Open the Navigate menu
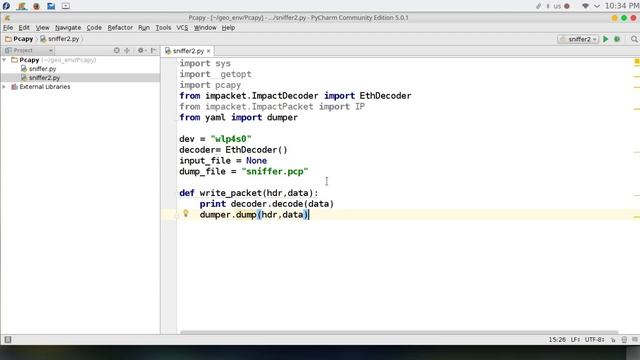 [68, 28]
